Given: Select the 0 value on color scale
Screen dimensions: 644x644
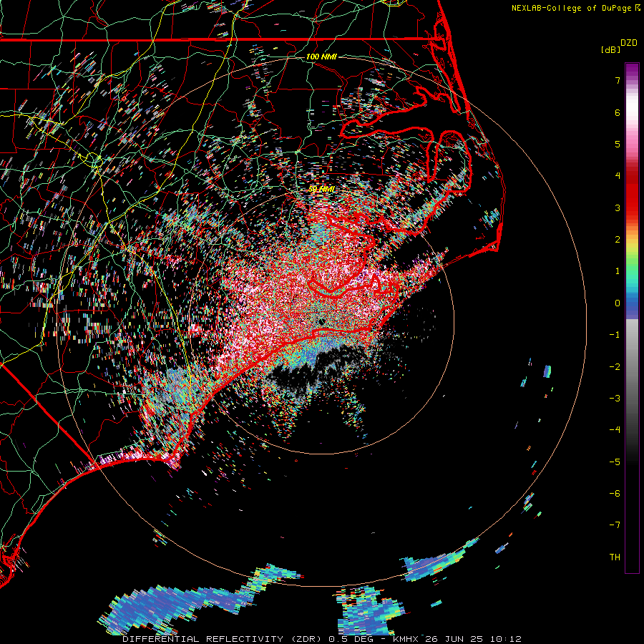Looking at the screenshot, I should [618, 303].
